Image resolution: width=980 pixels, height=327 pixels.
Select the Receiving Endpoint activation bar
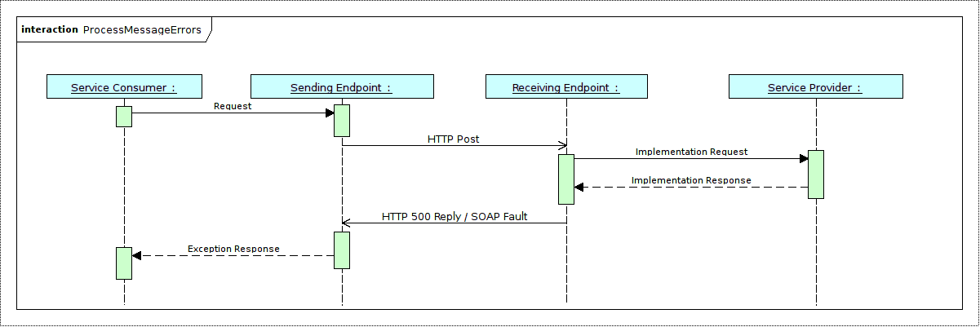click(x=566, y=179)
